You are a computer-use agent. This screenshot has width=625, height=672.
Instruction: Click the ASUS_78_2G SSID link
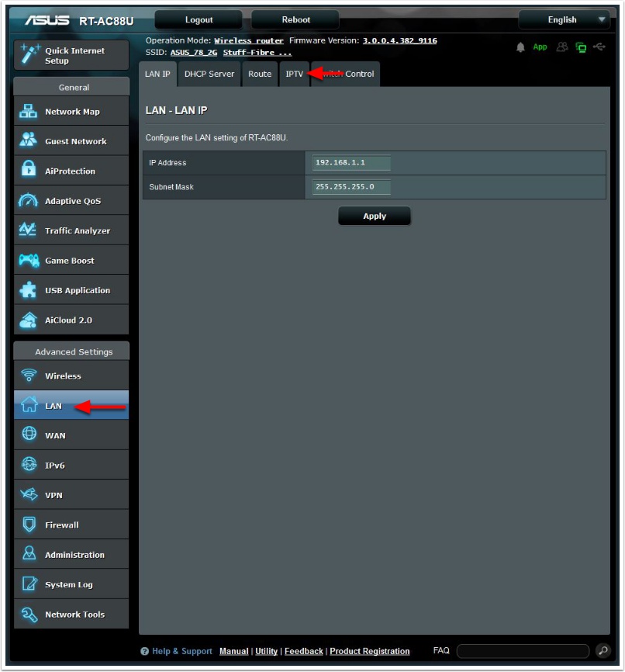[194, 53]
